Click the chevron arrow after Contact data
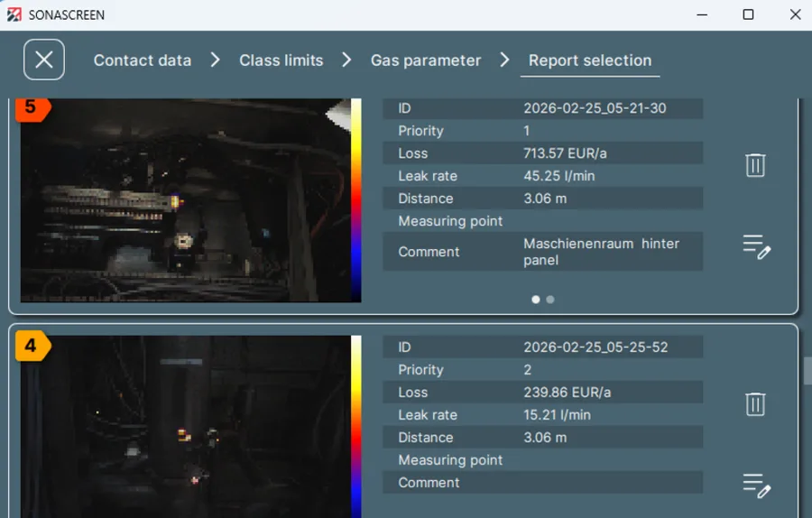The height and width of the screenshot is (518, 812). click(216, 60)
